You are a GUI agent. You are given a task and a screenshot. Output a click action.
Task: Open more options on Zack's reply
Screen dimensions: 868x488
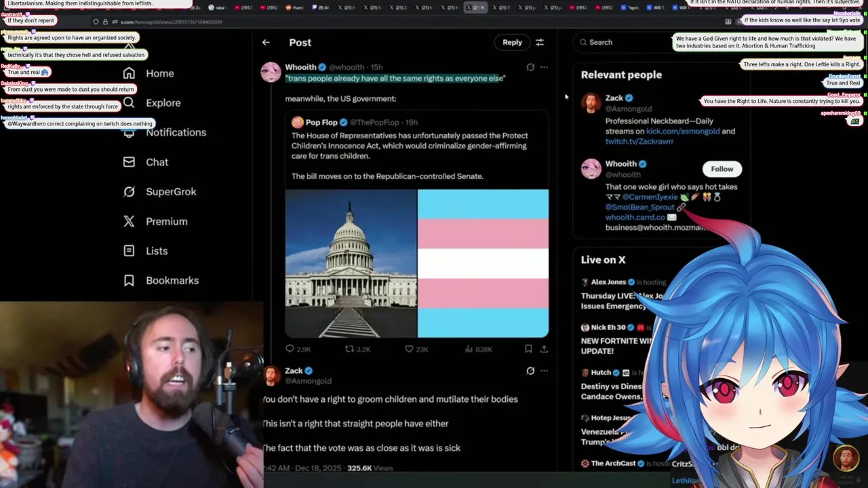[x=544, y=371]
